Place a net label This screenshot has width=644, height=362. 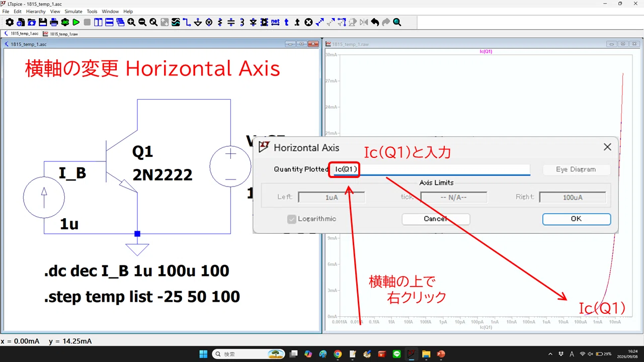pos(275,22)
